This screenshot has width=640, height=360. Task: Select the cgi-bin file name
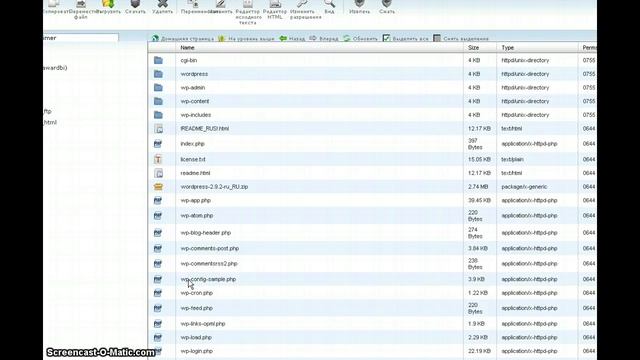coord(189,60)
